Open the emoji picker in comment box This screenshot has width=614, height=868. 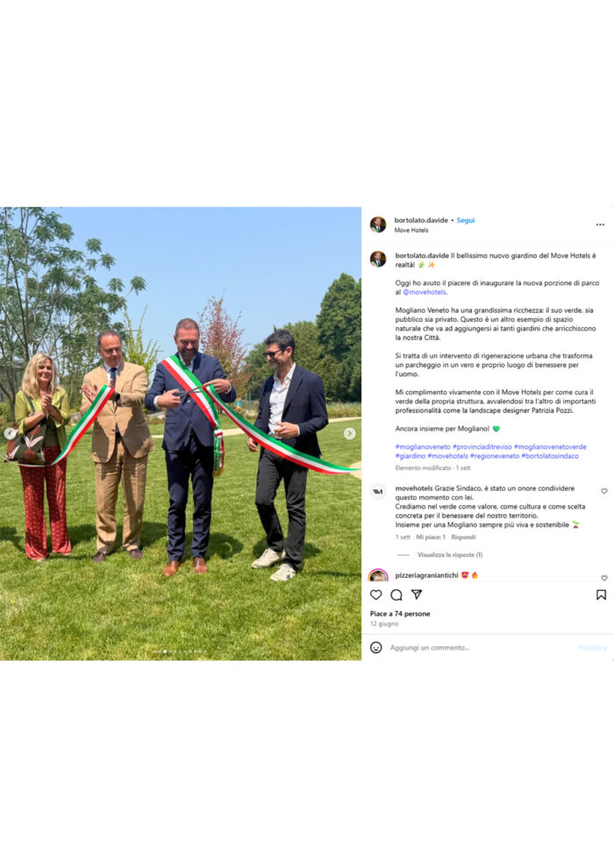[x=376, y=647]
